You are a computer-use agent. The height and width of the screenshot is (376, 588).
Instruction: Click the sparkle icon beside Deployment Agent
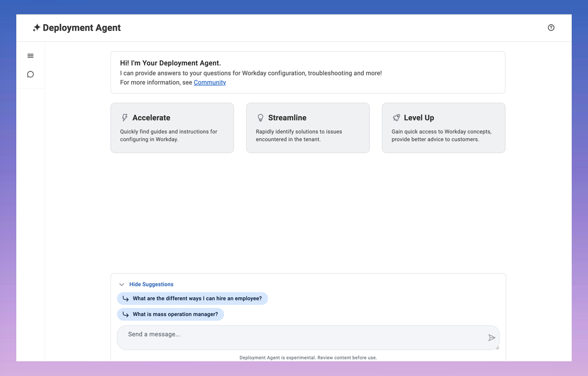tap(36, 28)
